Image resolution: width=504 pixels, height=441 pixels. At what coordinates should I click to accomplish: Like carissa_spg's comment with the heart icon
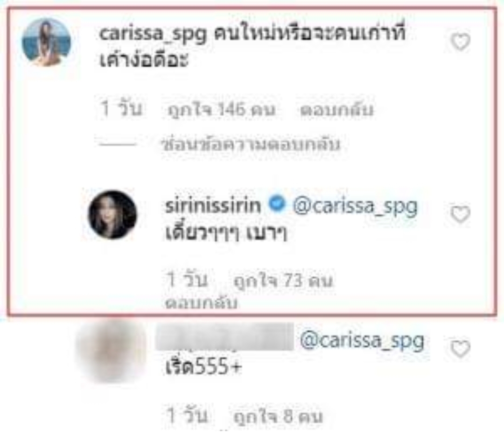[460, 42]
